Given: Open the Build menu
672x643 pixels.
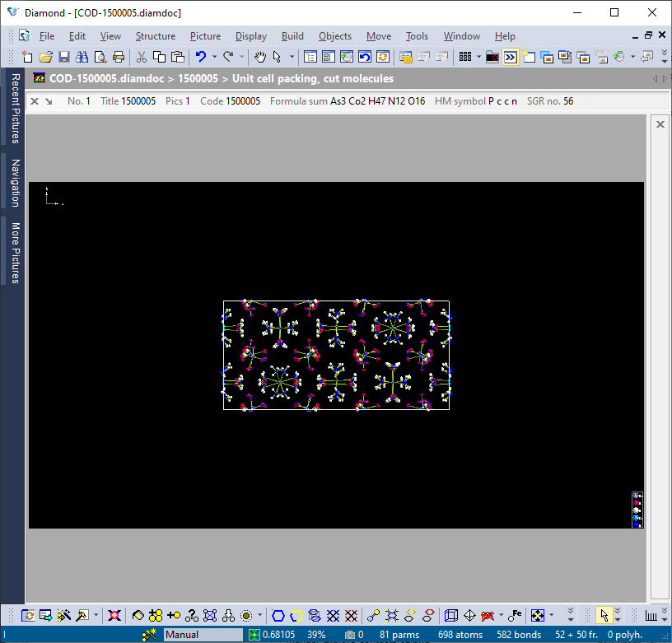Looking at the screenshot, I should (292, 36).
